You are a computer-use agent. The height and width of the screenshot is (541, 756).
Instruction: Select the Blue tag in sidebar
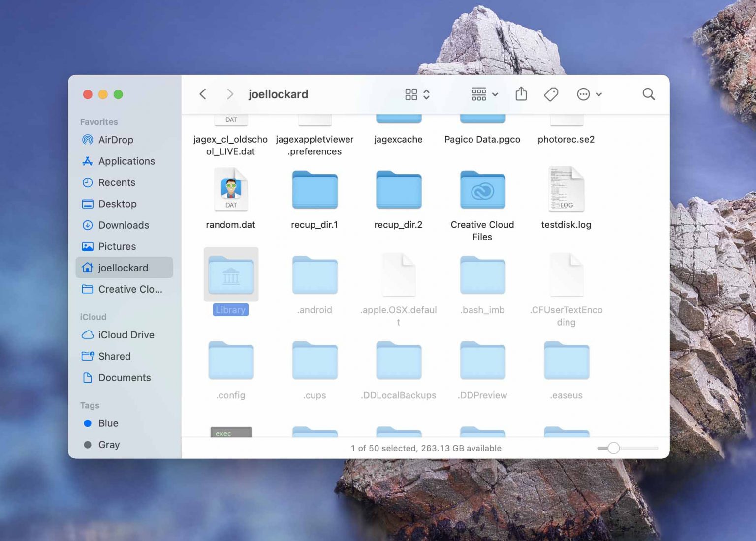point(108,423)
